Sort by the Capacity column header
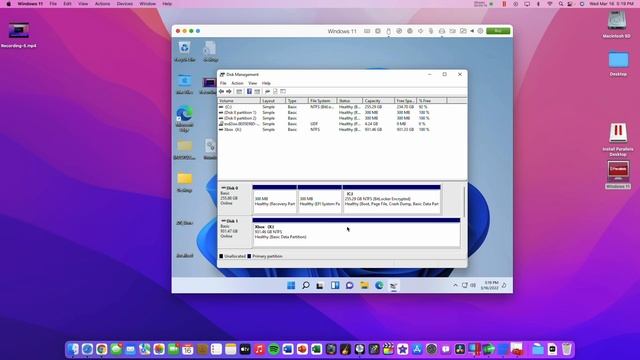Viewport: 640px width, 360px height. (378, 100)
